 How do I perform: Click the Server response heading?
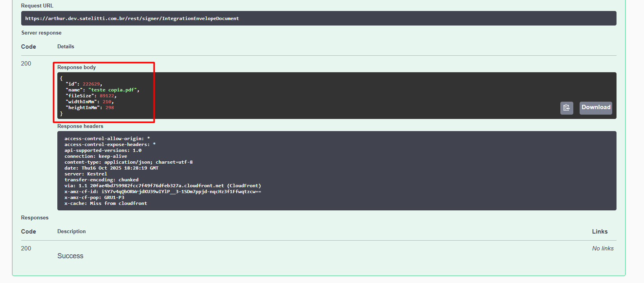[41, 33]
